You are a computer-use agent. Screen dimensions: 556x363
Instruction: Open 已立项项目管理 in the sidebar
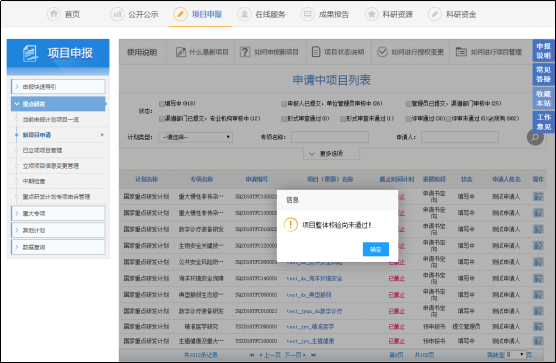tap(42, 150)
